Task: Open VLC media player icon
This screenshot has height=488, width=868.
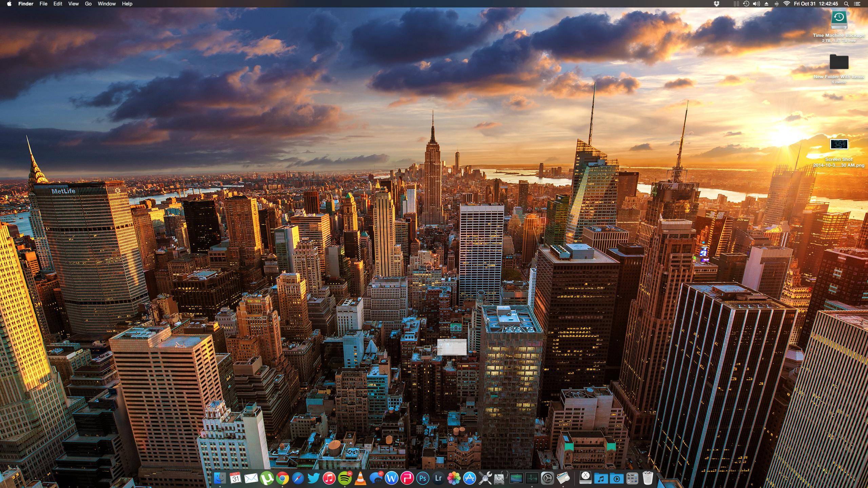Action: (x=360, y=478)
